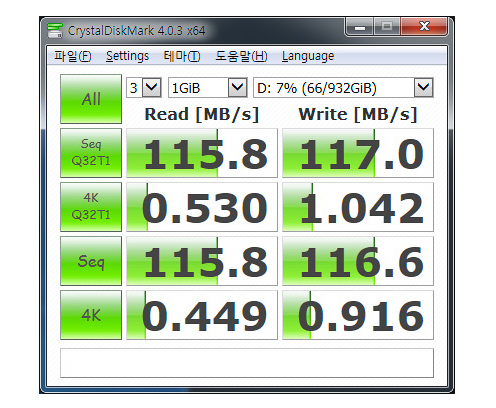Expand the 1GiB test size dropdown
496x408 pixels.
(208, 88)
